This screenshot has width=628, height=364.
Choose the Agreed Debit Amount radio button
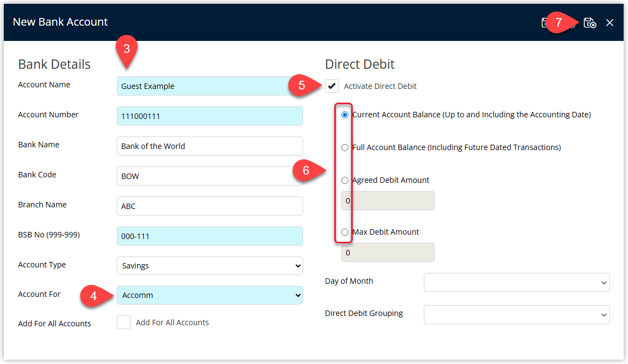click(345, 181)
